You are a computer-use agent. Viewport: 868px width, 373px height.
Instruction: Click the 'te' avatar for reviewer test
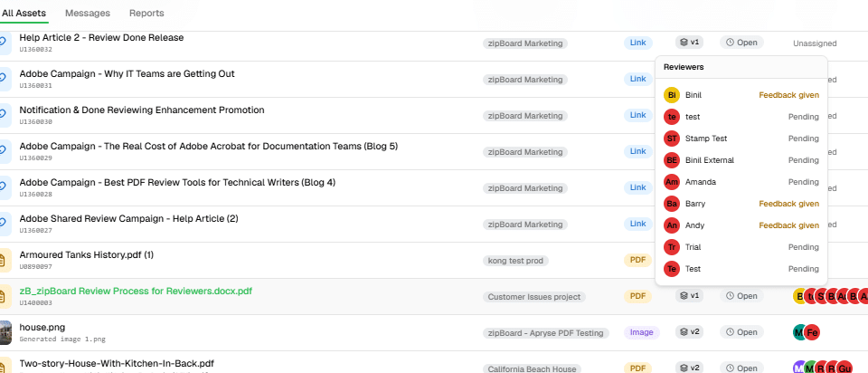point(672,117)
